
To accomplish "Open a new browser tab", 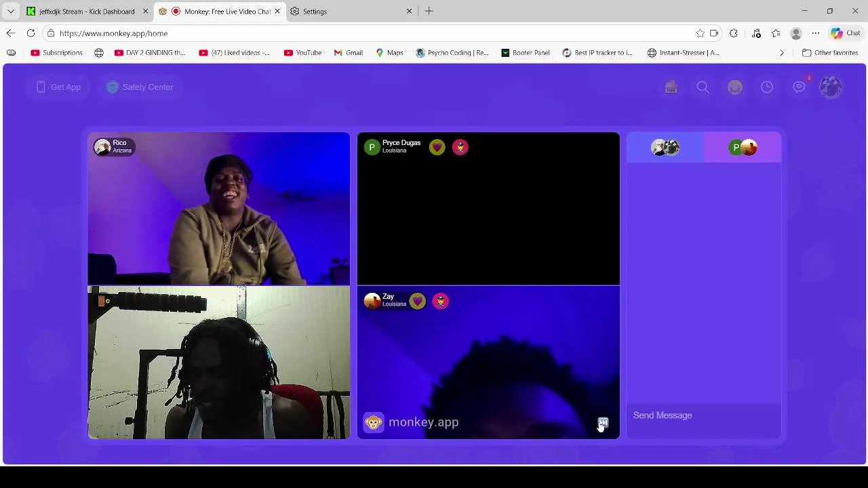I will (429, 12).
